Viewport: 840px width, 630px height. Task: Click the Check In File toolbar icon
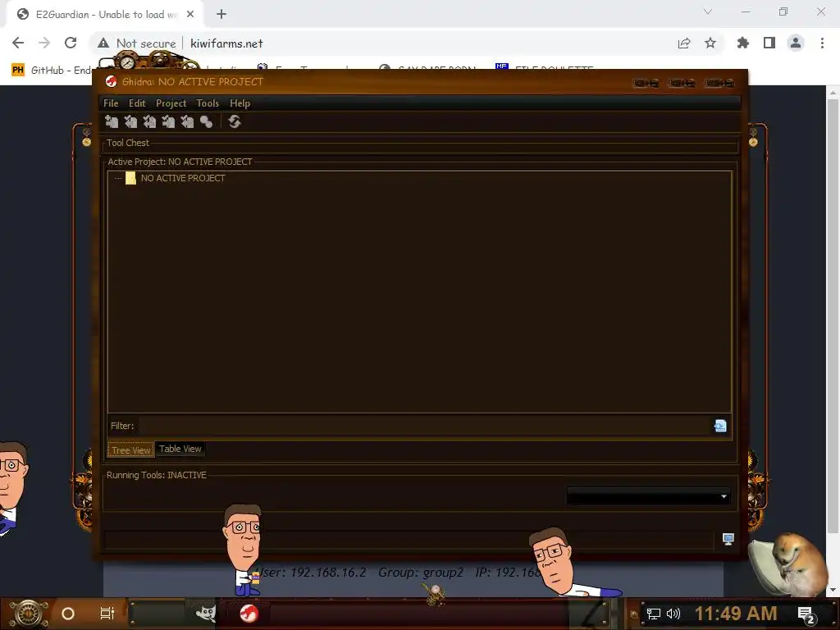168,121
